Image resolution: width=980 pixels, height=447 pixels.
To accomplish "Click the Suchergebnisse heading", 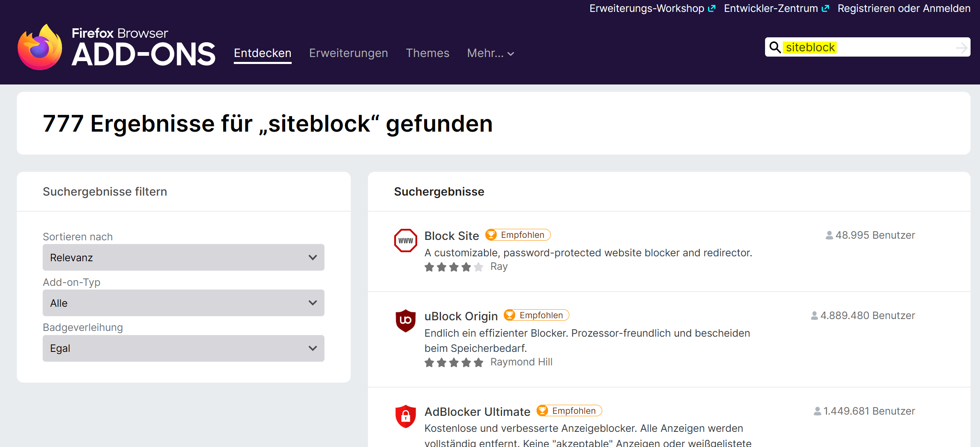I will point(439,192).
